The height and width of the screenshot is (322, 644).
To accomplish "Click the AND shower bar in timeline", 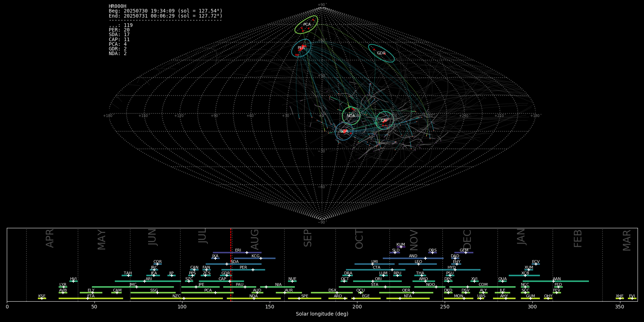I will pyautogui.click(x=413, y=258).
